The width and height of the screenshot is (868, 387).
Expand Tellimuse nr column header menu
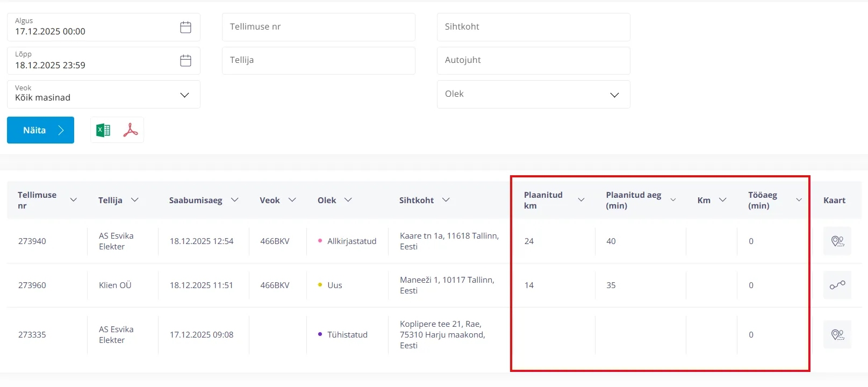tap(74, 200)
